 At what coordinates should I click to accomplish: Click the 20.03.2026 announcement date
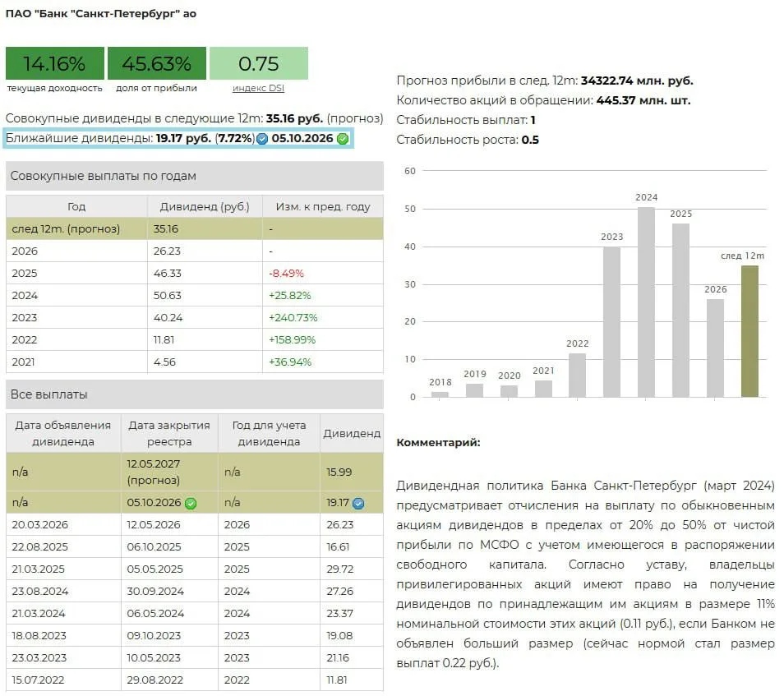point(40,525)
